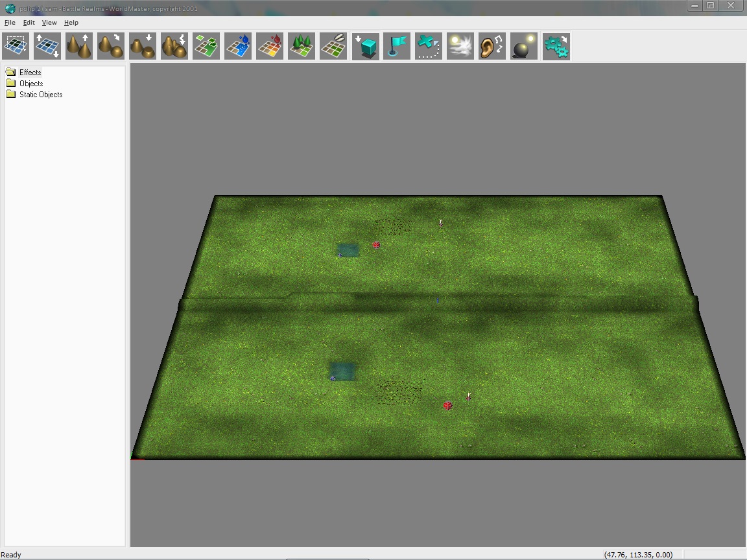This screenshot has width=747, height=560.
Task: Click the blue marker at map center ridge
Action: click(438, 301)
